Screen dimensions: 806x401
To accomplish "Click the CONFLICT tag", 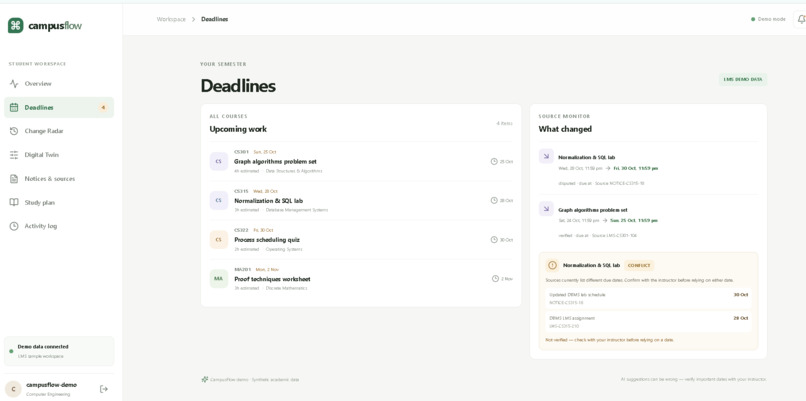I will (639, 266).
